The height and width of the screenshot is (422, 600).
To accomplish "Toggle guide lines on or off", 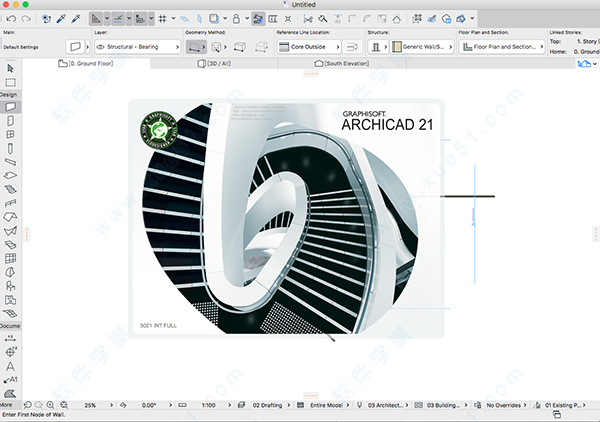I will click(x=96, y=18).
